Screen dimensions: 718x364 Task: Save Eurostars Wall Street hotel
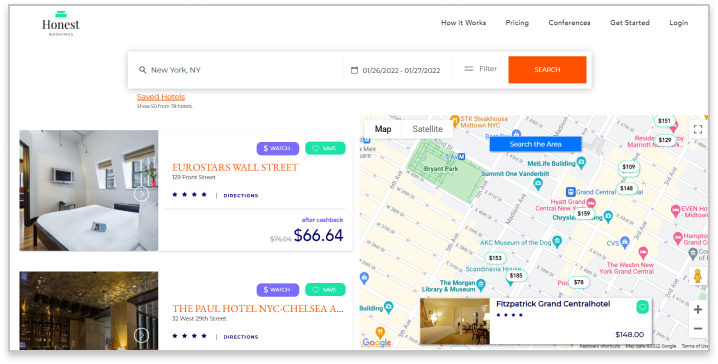325,148
